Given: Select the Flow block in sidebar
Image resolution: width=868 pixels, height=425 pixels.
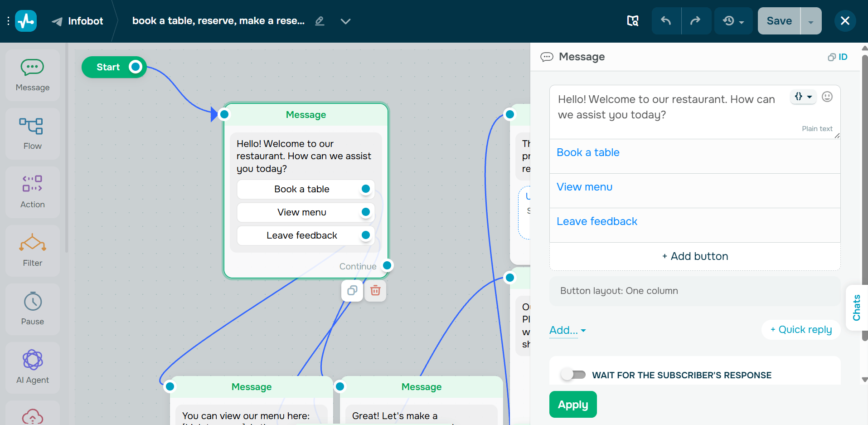Looking at the screenshot, I should (x=33, y=134).
